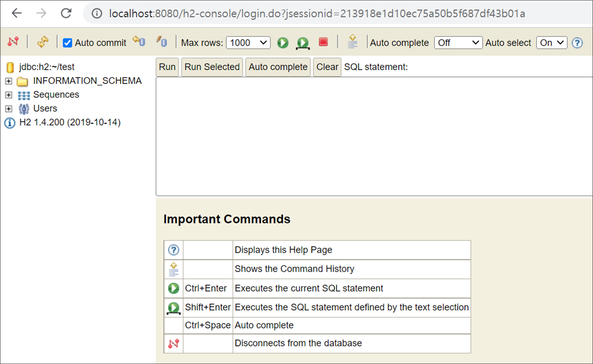Click the 'Disconnects from the database' text
Screen dimensions: 593x364
[x=298, y=343]
